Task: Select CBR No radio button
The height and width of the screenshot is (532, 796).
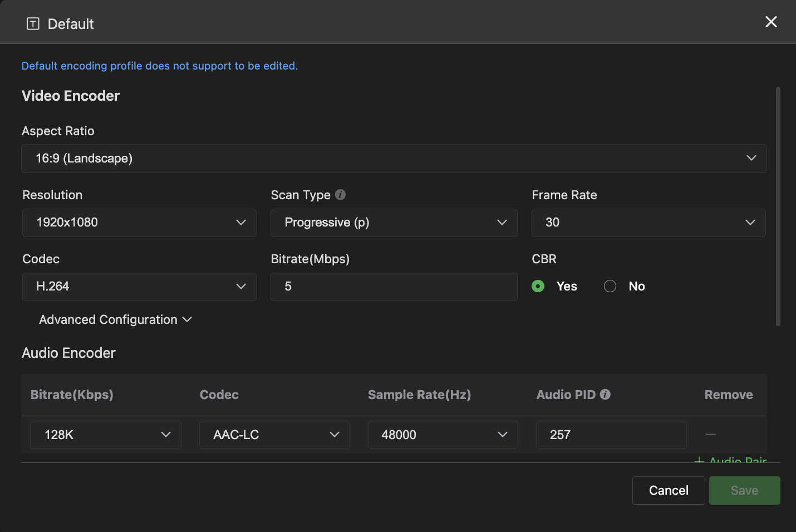Action: click(x=610, y=286)
